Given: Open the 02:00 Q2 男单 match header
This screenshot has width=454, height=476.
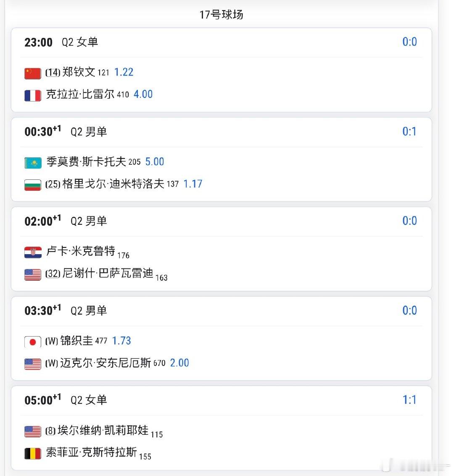Looking at the screenshot, I should tap(222, 221).
